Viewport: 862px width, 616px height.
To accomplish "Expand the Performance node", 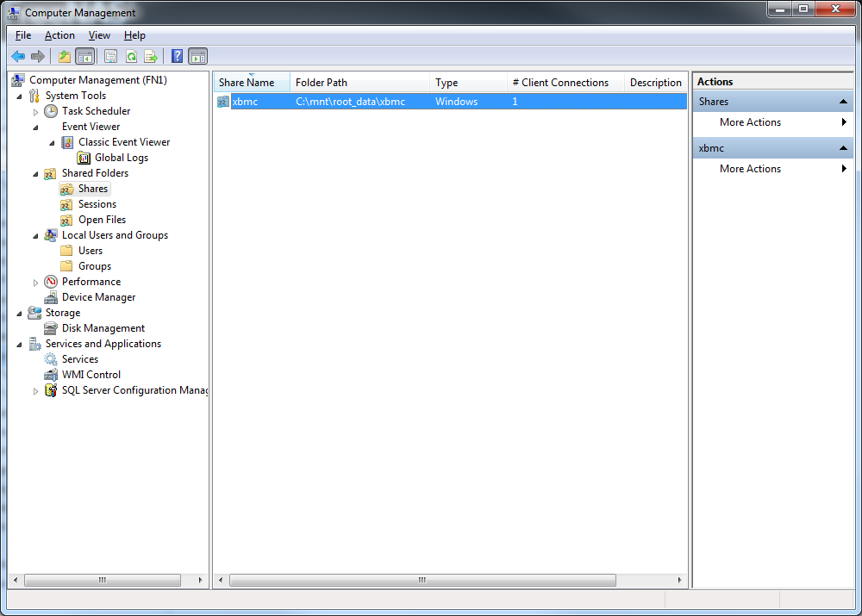I will tap(35, 283).
